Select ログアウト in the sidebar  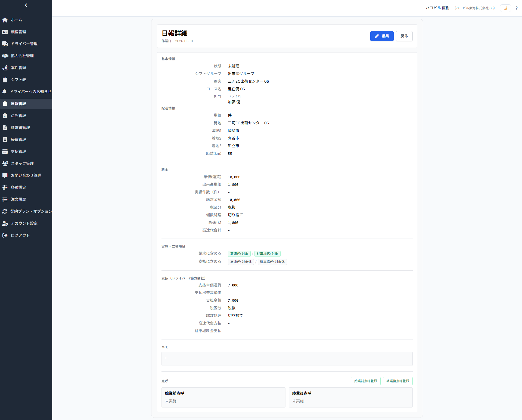26,235
